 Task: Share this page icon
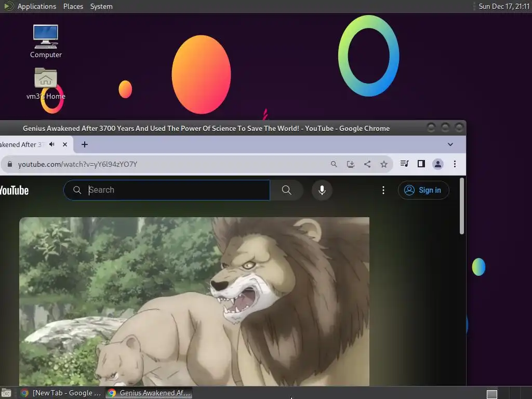[x=367, y=164]
